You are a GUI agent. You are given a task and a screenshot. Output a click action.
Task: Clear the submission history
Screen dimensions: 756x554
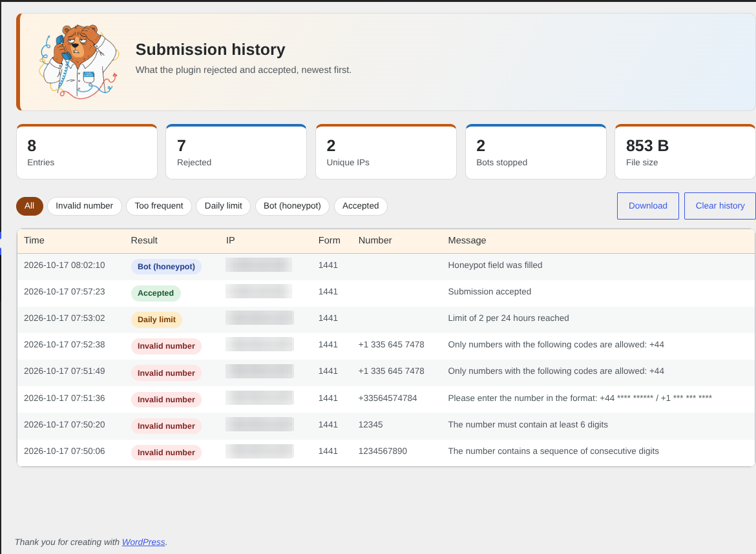click(x=720, y=206)
